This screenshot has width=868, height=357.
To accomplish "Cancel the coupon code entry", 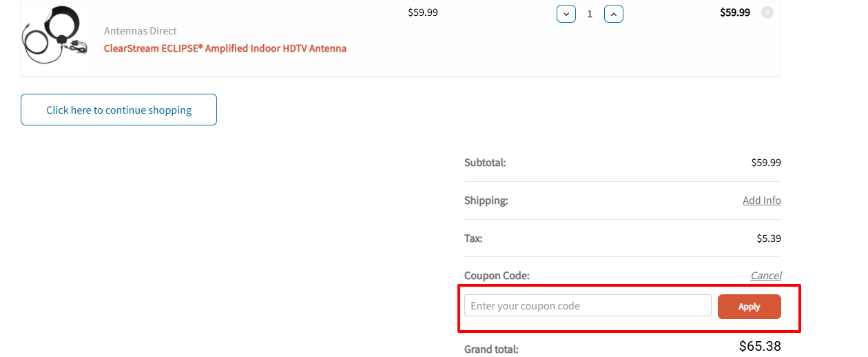I will tap(766, 276).
